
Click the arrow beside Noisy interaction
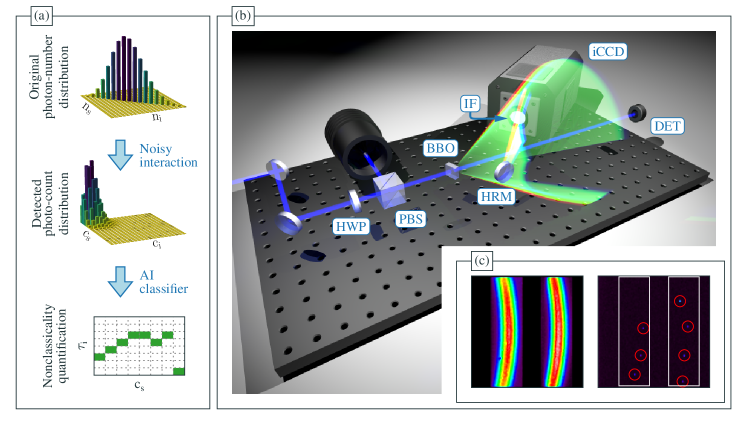pyautogui.click(x=120, y=155)
